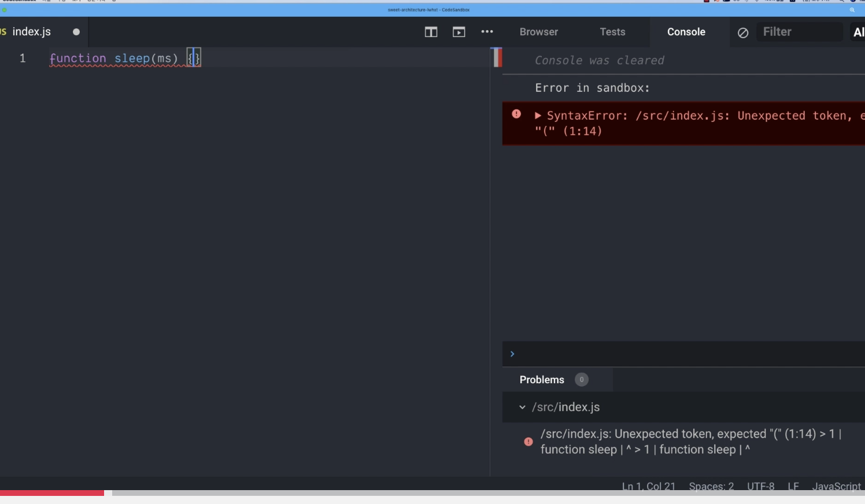Switch to the Tests tab
Image resolution: width=865 pixels, height=504 pixels.
(x=612, y=32)
